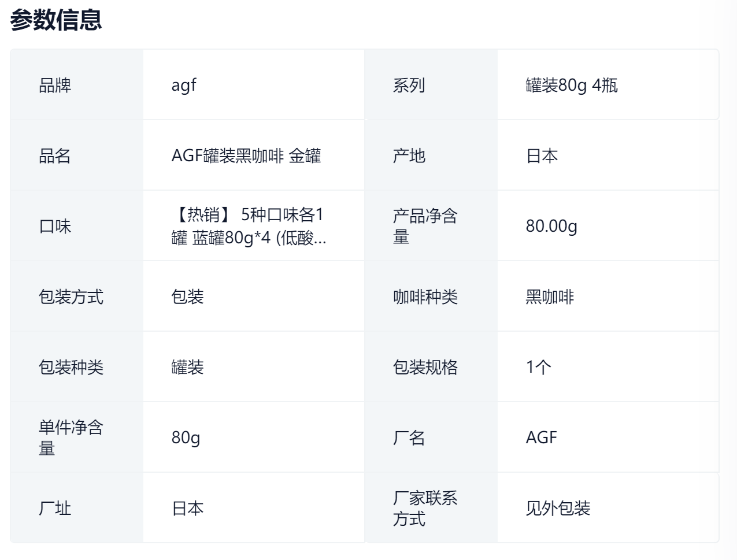Click the 包装方式 label cell
737x560 pixels.
coord(71,297)
